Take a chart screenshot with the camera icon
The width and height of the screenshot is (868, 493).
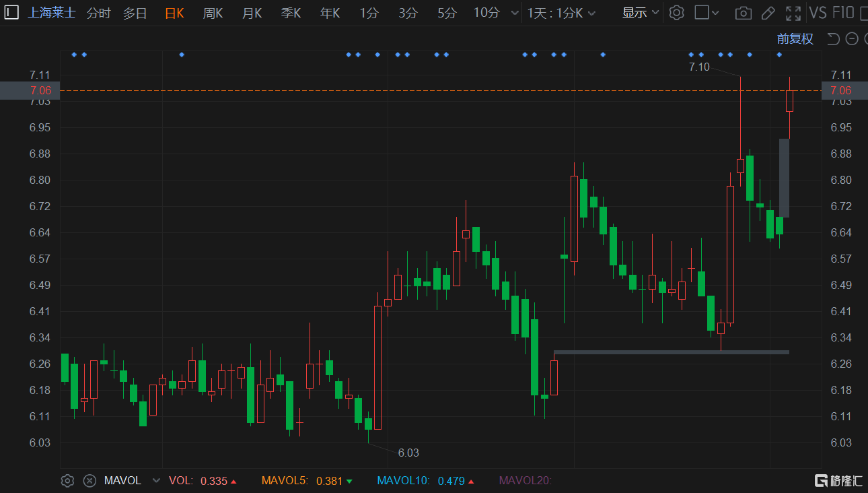point(743,13)
